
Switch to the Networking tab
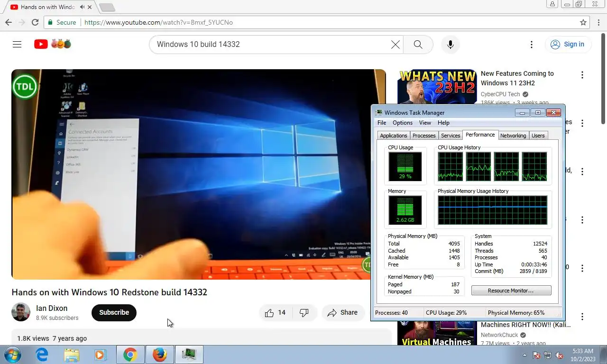point(513,136)
